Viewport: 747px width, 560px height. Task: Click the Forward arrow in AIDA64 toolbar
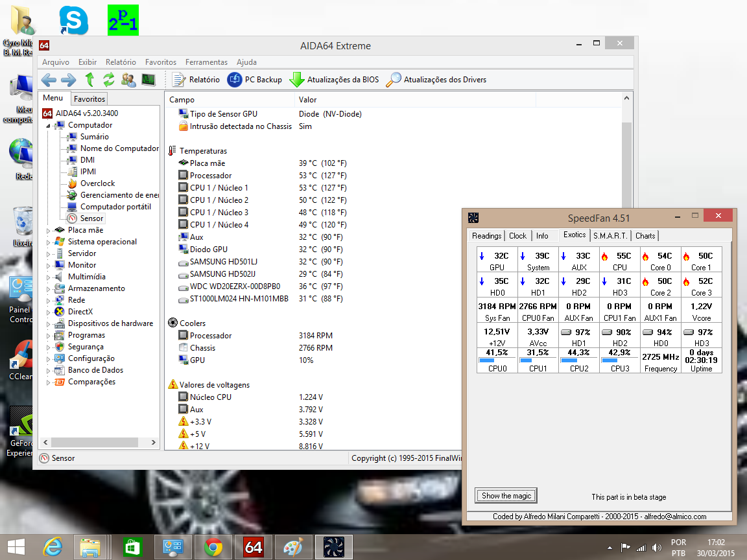click(x=69, y=80)
